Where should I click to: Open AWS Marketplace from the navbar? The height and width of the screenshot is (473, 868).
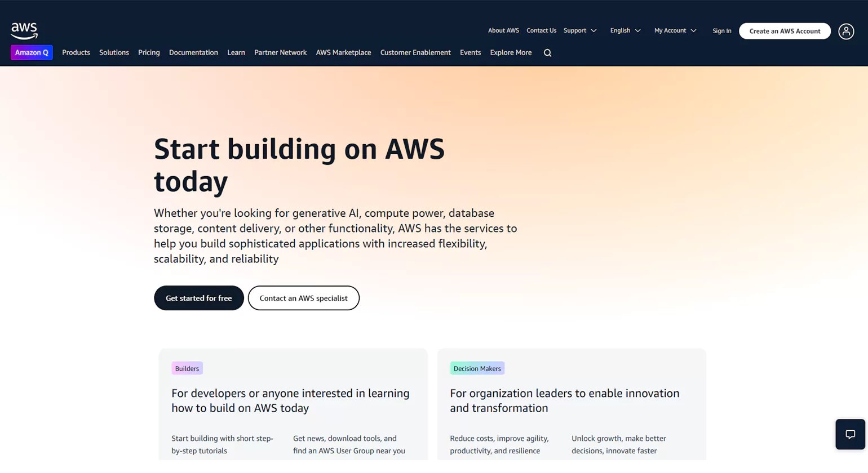click(343, 52)
